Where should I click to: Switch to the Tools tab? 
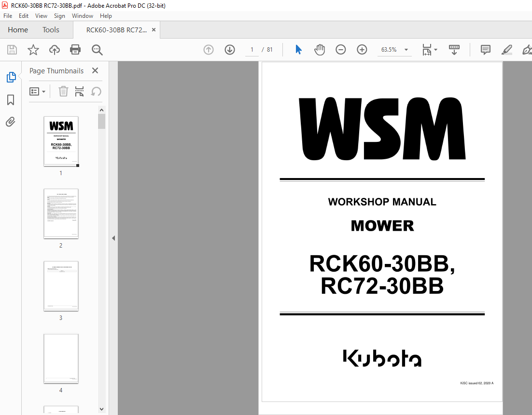pos(51,30)
